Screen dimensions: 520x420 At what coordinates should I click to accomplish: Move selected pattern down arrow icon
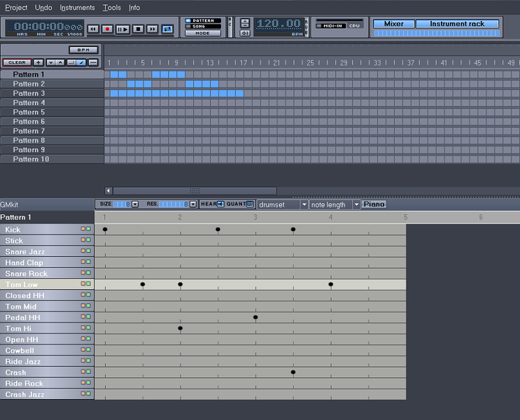[50, 62]
